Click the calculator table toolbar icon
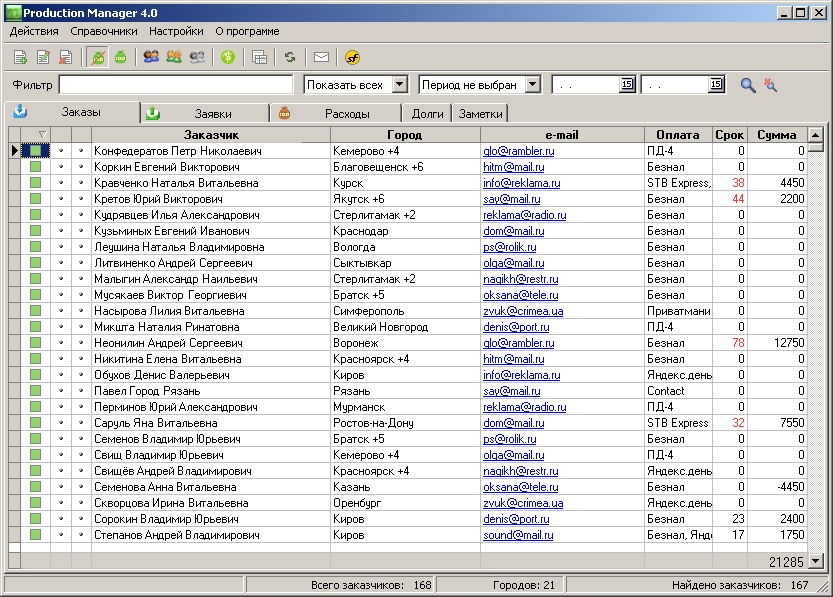The image size is (833, 597). coord(259,58)
